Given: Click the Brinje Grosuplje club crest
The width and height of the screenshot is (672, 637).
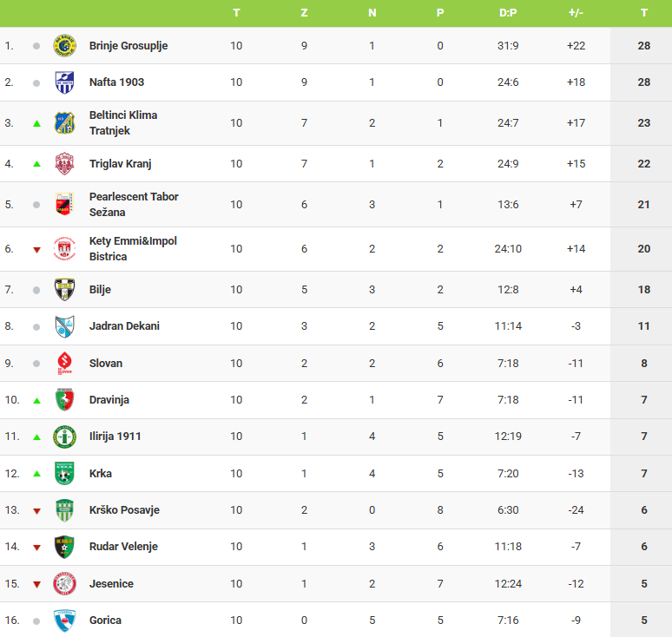Looking at the screenshot, I should pyautogui.click(x=64, y=45).
